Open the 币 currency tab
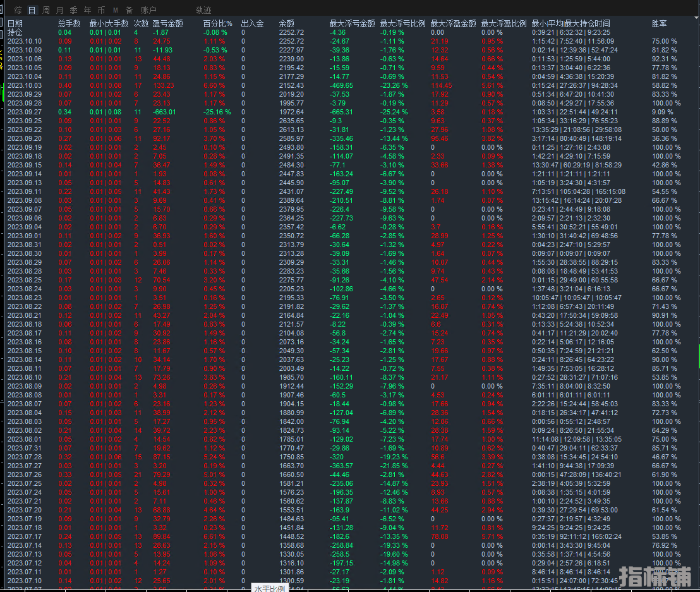The image size is (700, 592). (101, 10)
